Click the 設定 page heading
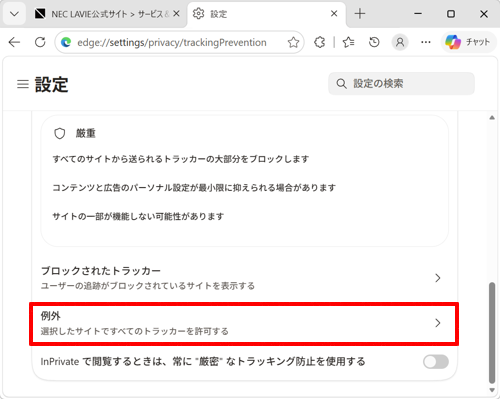Viewport: 500px width, 399px height. (x=51, y=84)
